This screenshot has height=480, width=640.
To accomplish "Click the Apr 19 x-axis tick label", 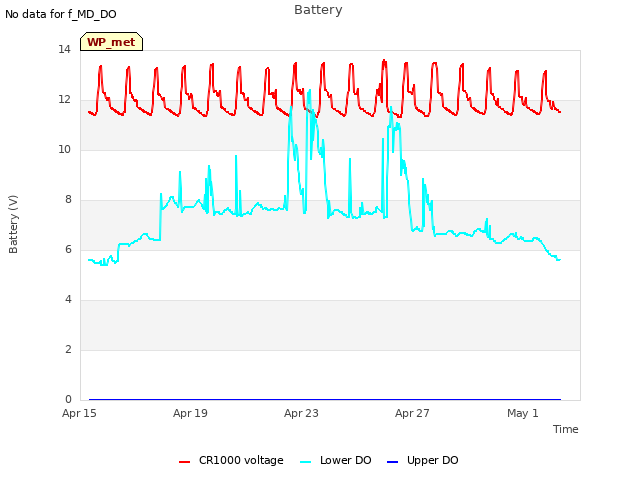I will coord(190,413).
